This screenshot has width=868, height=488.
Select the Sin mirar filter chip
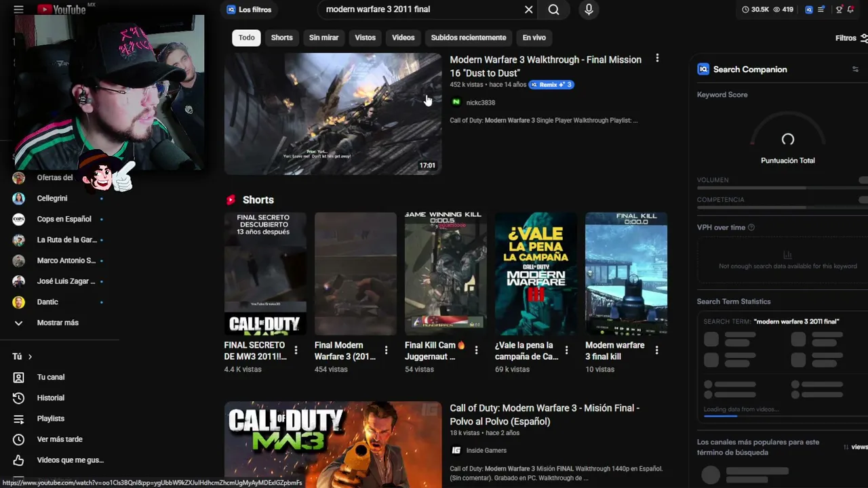pyautogui.click(x=323, y=38)
